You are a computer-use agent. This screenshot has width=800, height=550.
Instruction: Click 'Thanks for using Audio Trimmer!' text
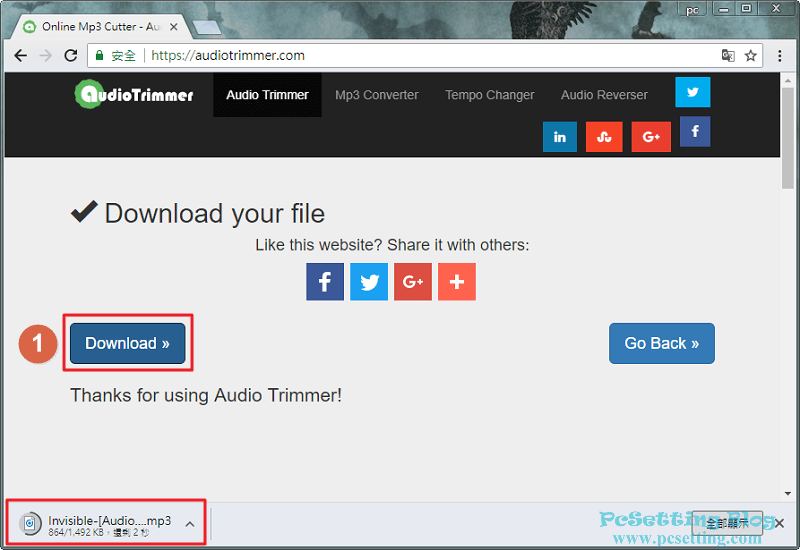(x=206, y=395)
